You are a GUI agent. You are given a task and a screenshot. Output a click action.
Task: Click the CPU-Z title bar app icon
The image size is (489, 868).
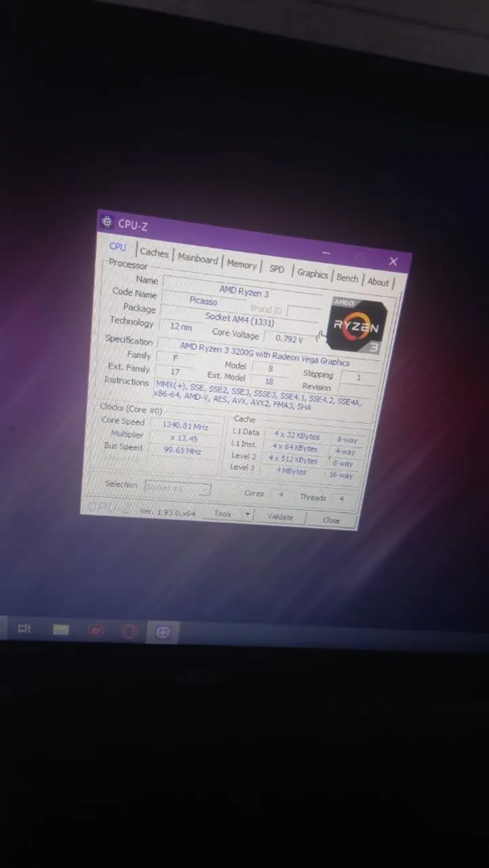pos(107,221)
